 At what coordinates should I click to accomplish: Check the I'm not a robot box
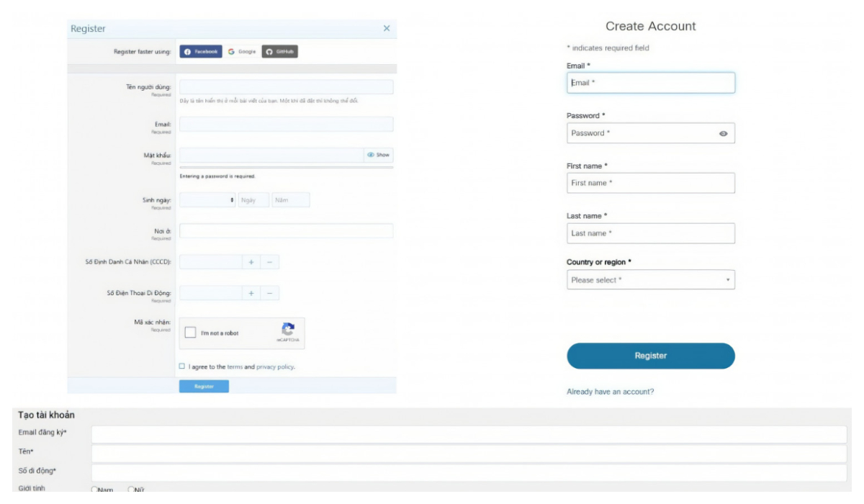(189, 333)
